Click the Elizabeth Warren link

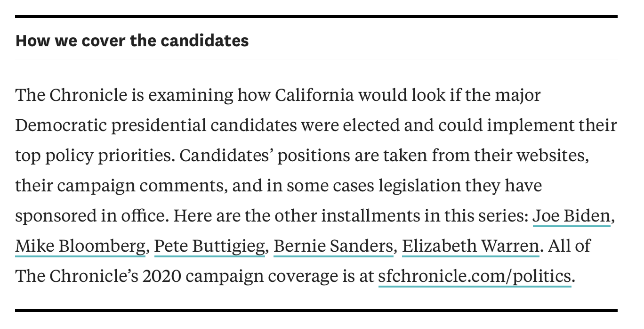[470, 247]
